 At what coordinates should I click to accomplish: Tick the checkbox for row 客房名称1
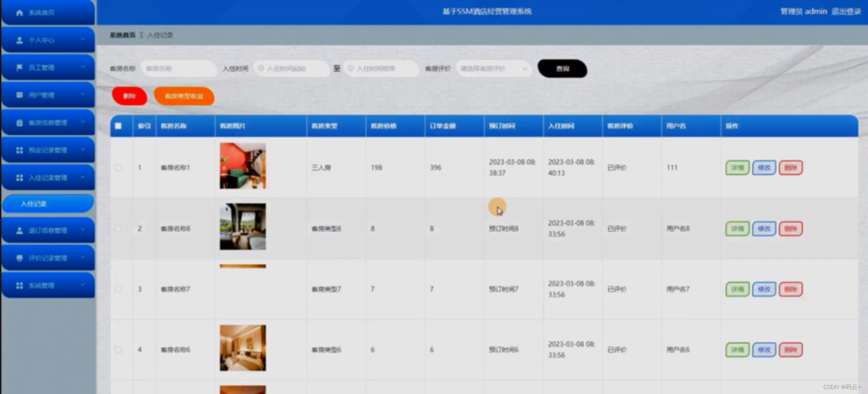point(118,168)
